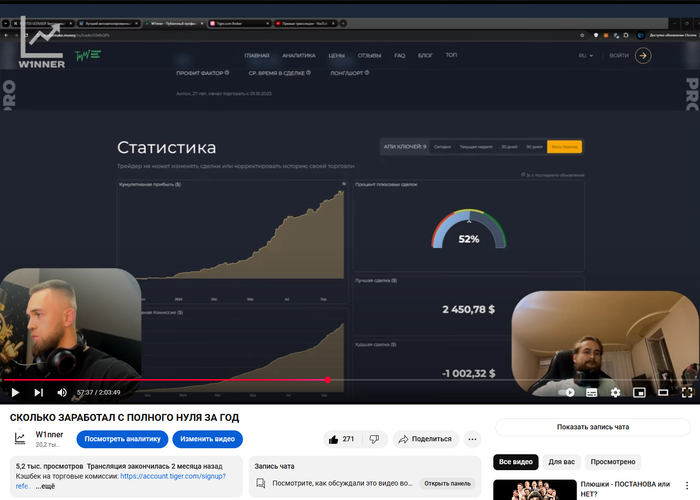Click АНАЛИТИКА in site navigation
Screen dimensions: 700x500
299,55
